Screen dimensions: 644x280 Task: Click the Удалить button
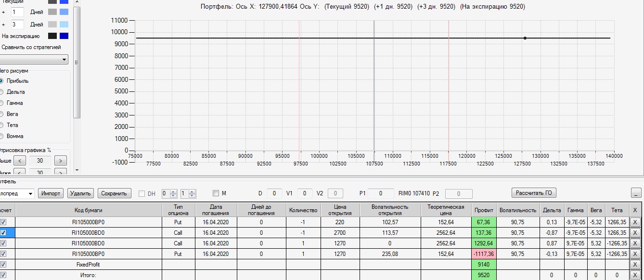coord(80,193)
